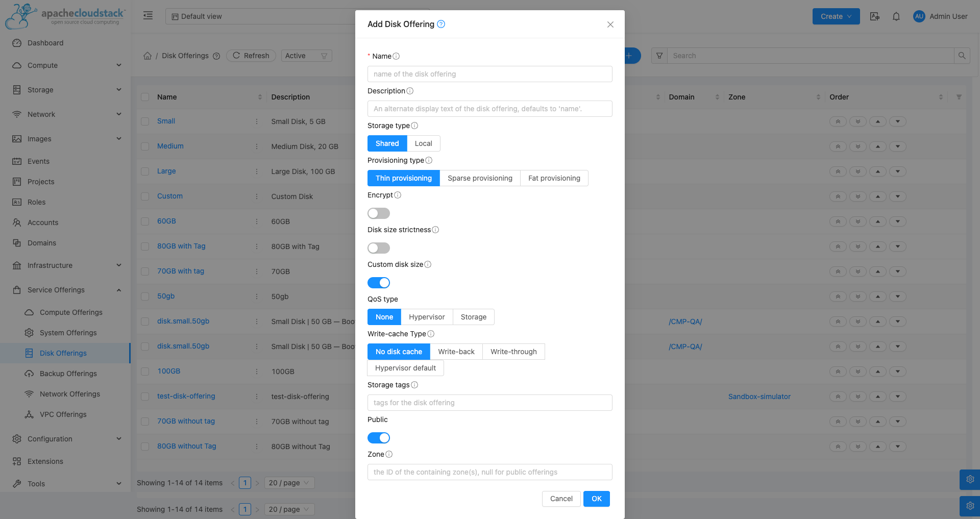Viewport: 980px width, 519px height.
Task: Tick the select-all checkbox in table header
Action: 145,97
